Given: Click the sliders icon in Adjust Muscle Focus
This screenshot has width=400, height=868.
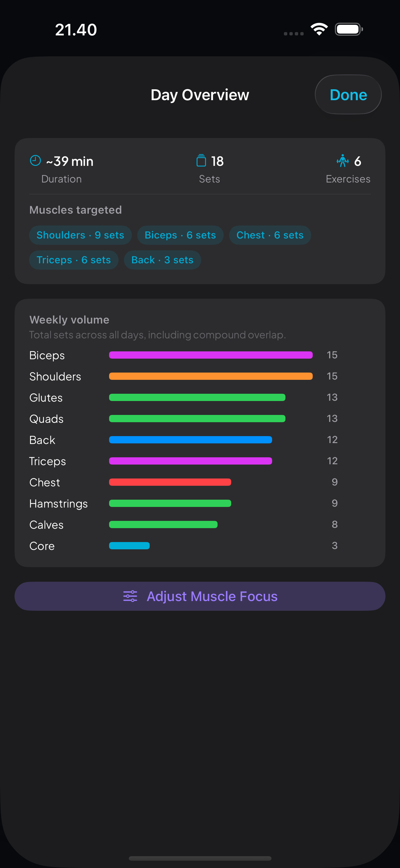Looking at the screenshot, I should pos(131,596).
